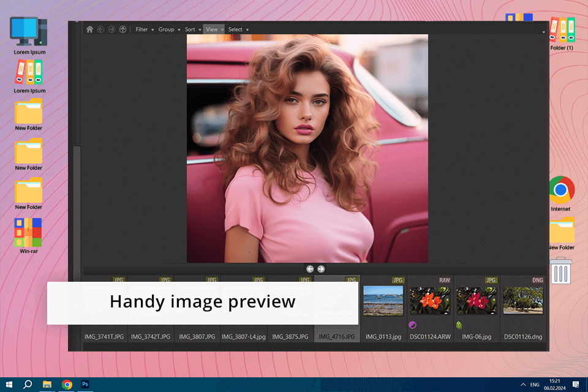This screenshot has height=392, width=588.
Task: Click the IMG_3741T.JPG filename label
Action: (104, 337)
